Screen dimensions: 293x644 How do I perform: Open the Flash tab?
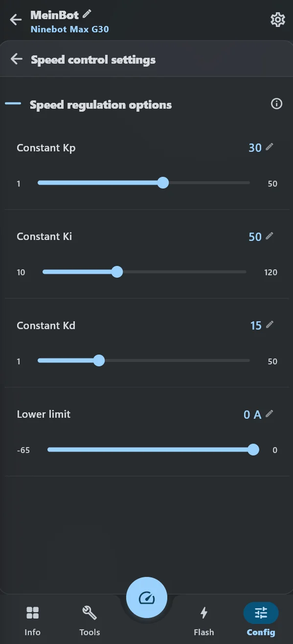pyautogui.click(x=204, y=620)
